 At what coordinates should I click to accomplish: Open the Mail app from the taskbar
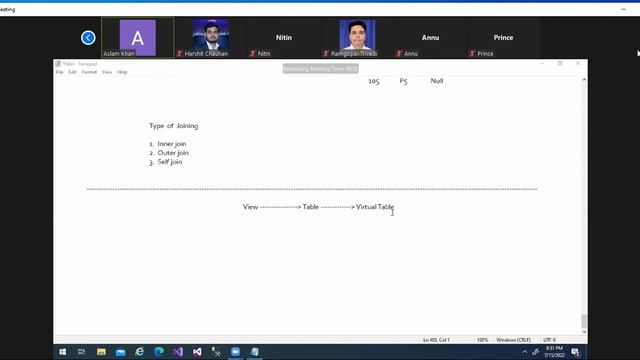(x=120, y=352)
